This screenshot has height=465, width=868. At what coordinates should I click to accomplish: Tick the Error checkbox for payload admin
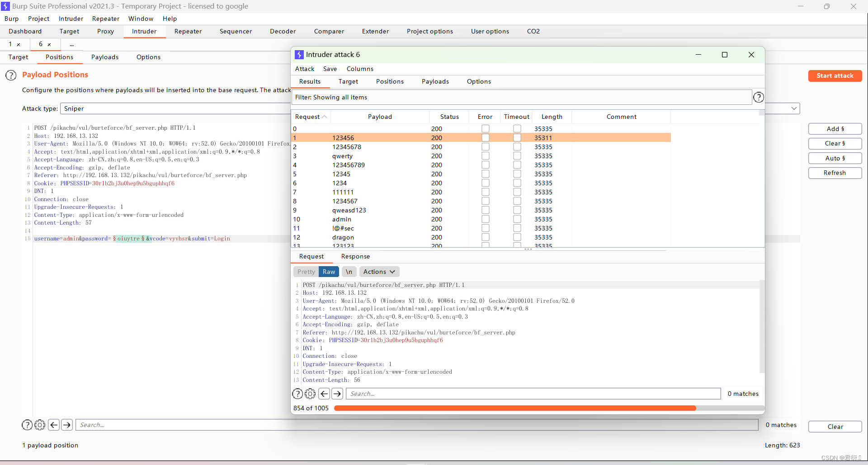pos(486,219)
